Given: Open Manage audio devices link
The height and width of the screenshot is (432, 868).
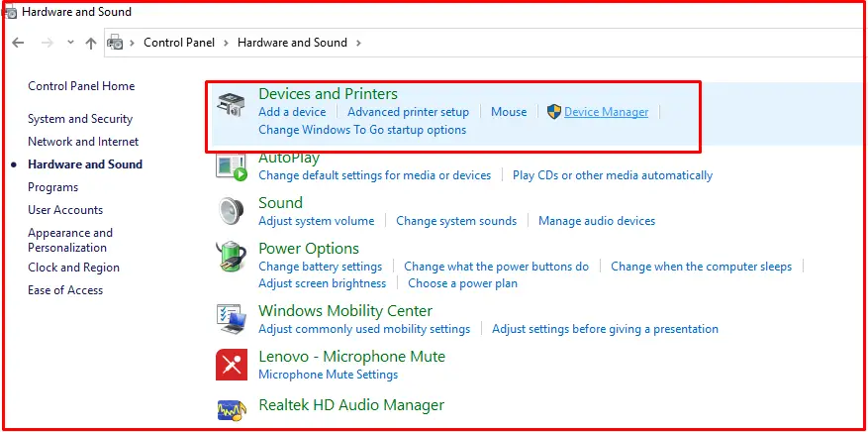Looking at the screenshot, I should tap(597, 221).
